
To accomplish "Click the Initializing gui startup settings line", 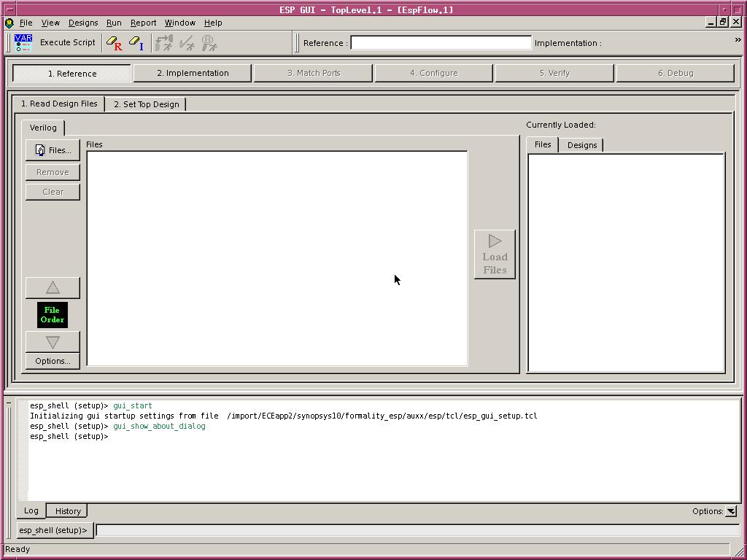I will click(x=284, y=416).
